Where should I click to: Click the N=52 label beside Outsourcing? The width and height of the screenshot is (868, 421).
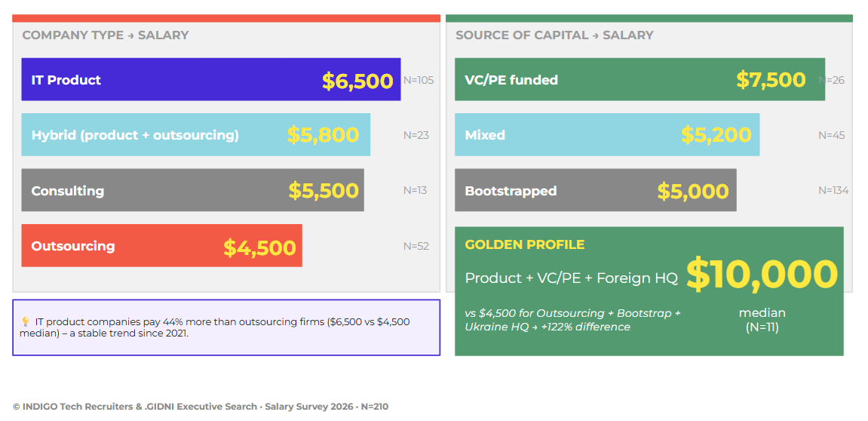(416, 246)
